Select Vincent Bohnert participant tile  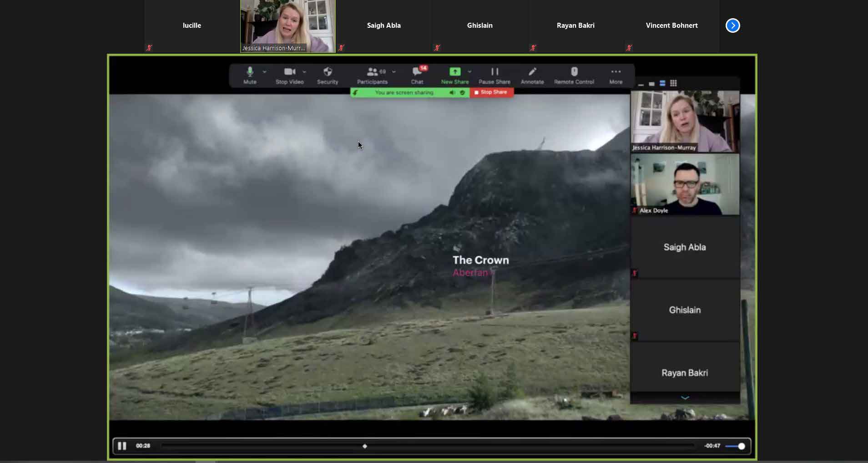[672, 26]
